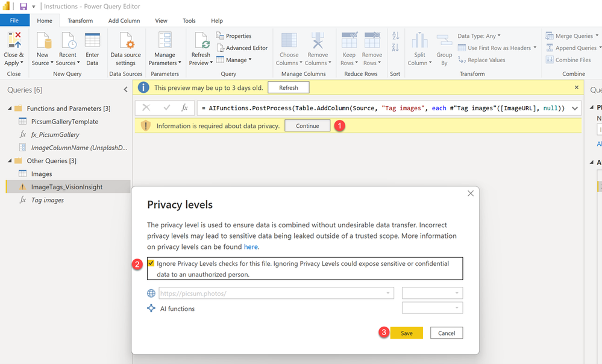This screenshot has height=364, width=602.
Task: Open query Properties
Action: 234,36
